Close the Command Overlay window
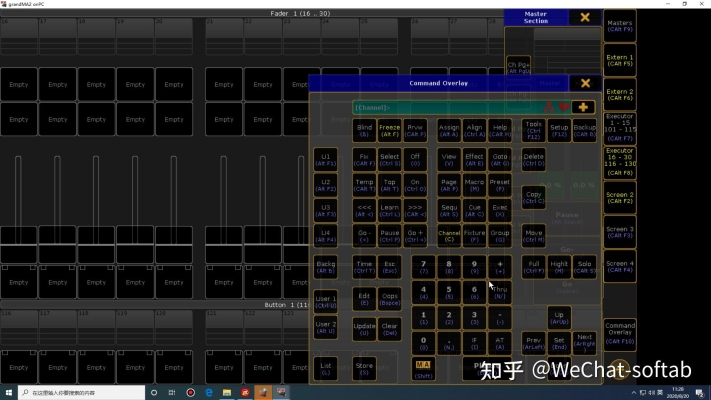The width and height of the screenshot is (711, 400). [585, 84]
